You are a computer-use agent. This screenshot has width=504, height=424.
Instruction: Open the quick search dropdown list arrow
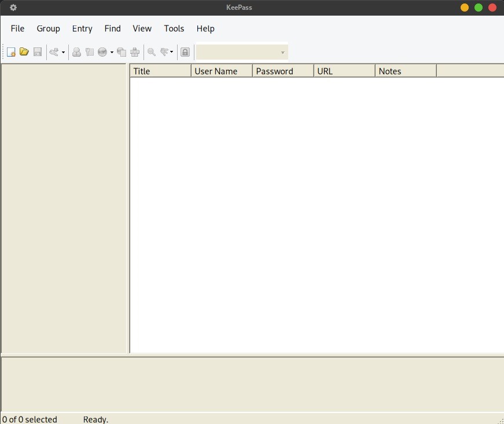[283, 53]
